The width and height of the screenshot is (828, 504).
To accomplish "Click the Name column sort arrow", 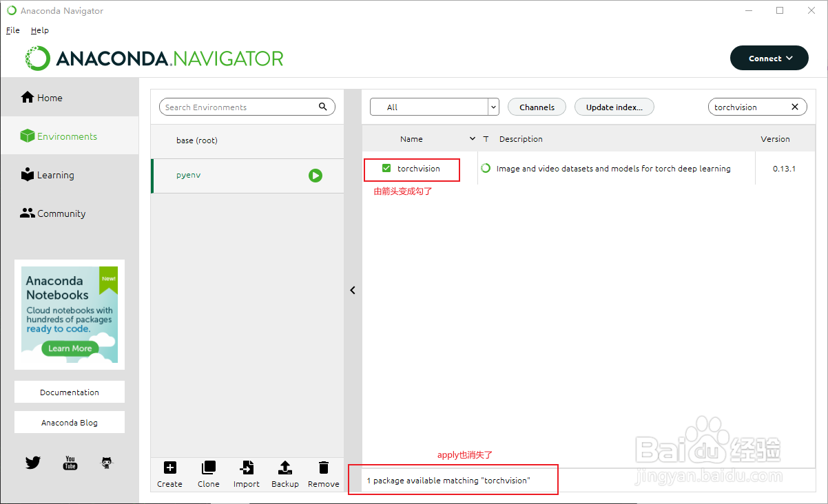I will point(473,139).
